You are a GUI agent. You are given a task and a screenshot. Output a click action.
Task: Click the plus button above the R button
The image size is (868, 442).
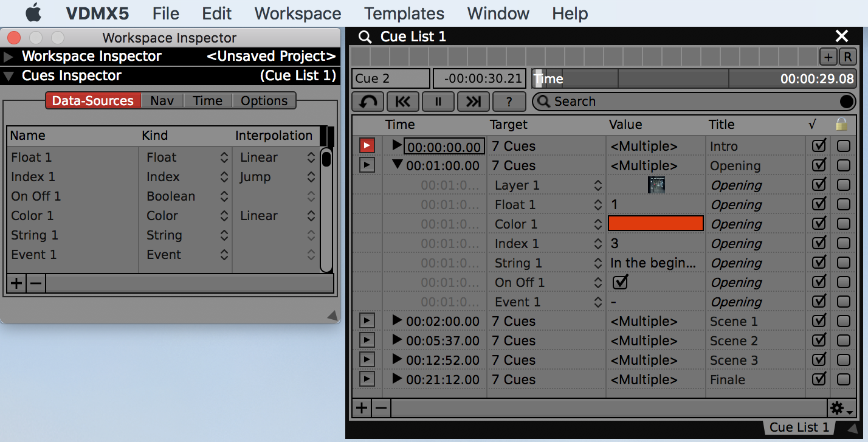[x=828, y=57]
